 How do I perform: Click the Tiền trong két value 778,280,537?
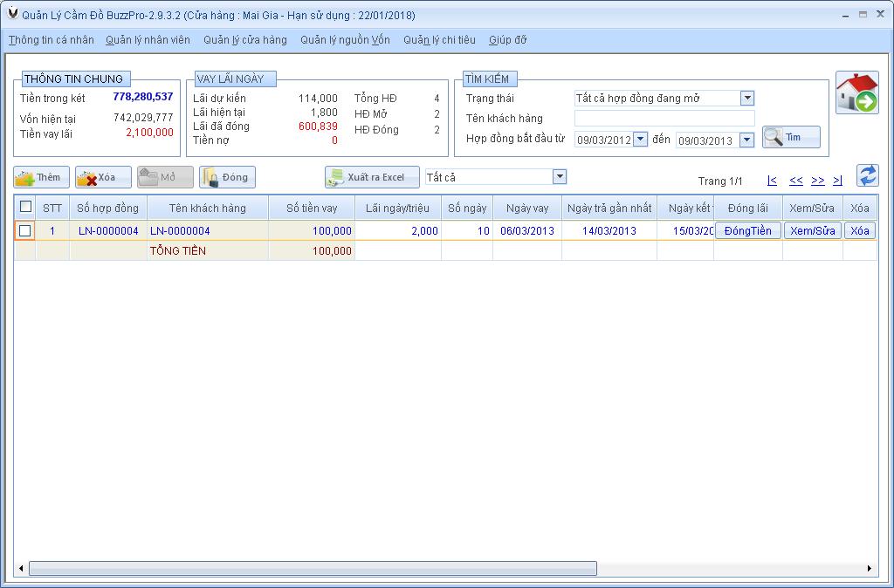coord(142,96)
